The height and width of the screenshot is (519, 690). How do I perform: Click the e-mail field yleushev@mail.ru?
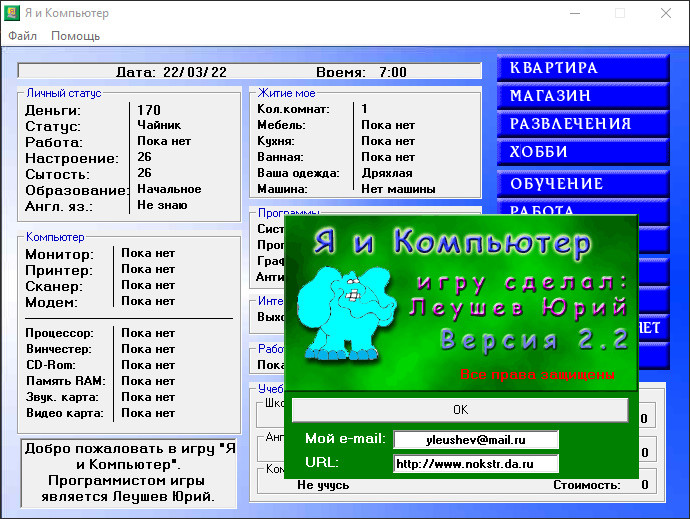476,440
